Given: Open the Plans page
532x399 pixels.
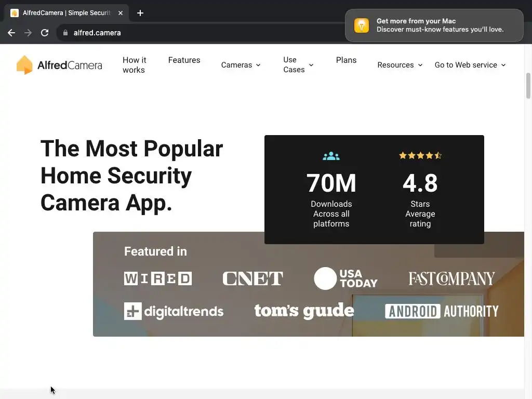Looking at the screenshot, I should pos(346,60).
